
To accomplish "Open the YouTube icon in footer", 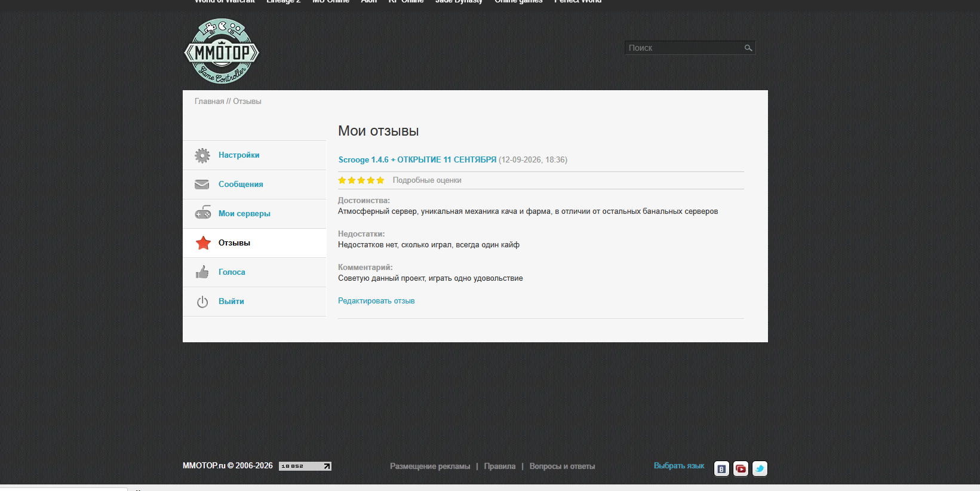I will click(741, 469).
